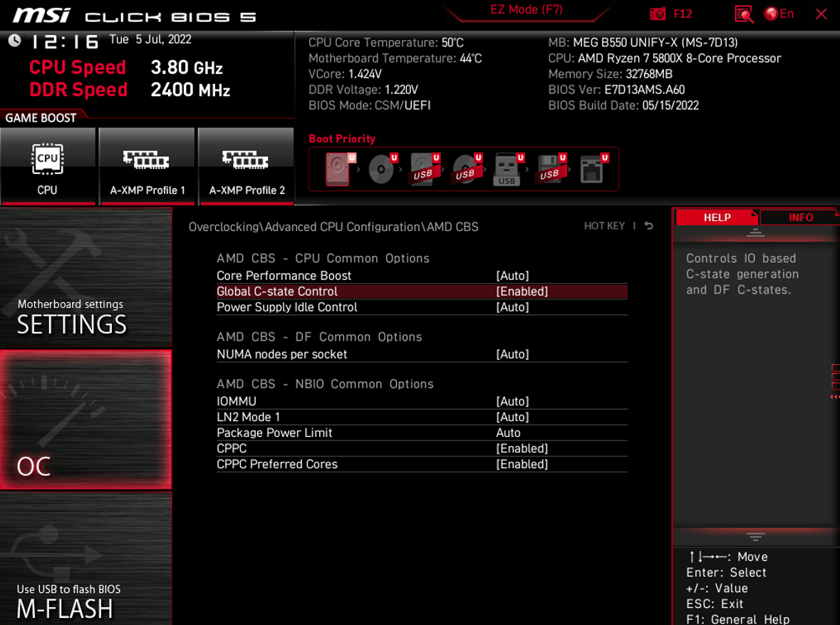Screen dimensions: 840x625
Task: Click the help panel scroll-down handle
Action: [755, 537]
